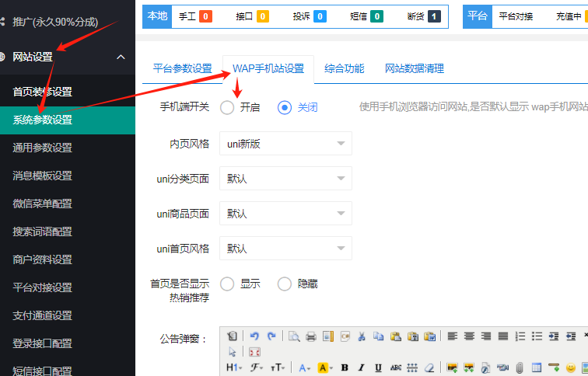Image resolution: width=588 pixels, height=376 pixels.
Task: Open uni首页风格 dropdown
Action: click(x=285, y=249)
